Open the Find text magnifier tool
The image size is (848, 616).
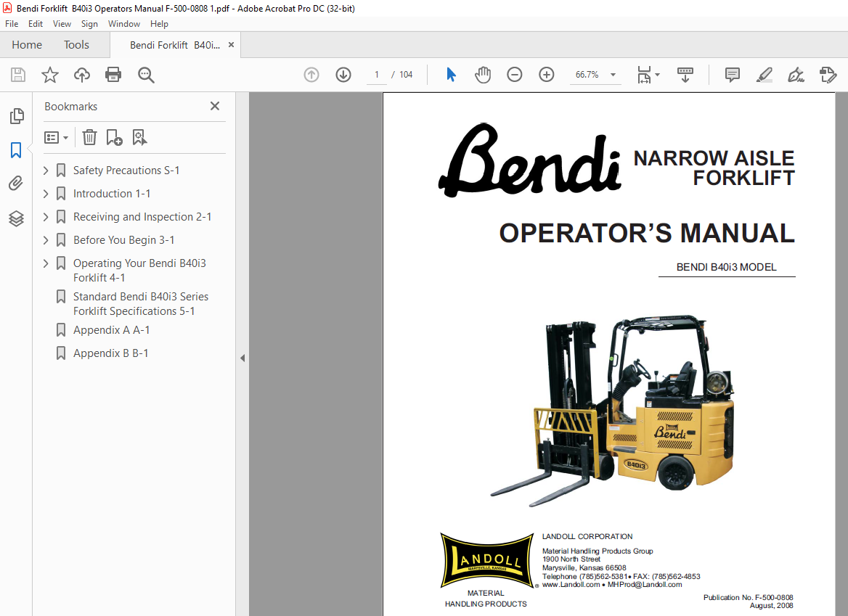[146, 75]
